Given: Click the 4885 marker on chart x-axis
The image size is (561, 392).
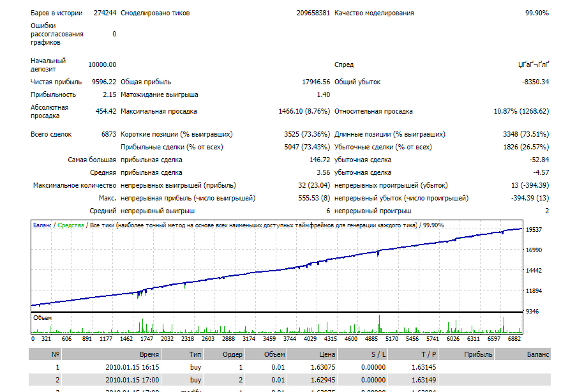Looking at the screenshot, I should 371,338.
